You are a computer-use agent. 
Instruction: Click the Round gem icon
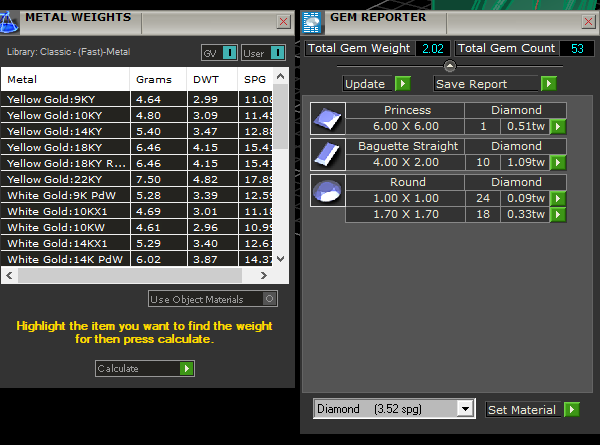[x=326, y=192]
